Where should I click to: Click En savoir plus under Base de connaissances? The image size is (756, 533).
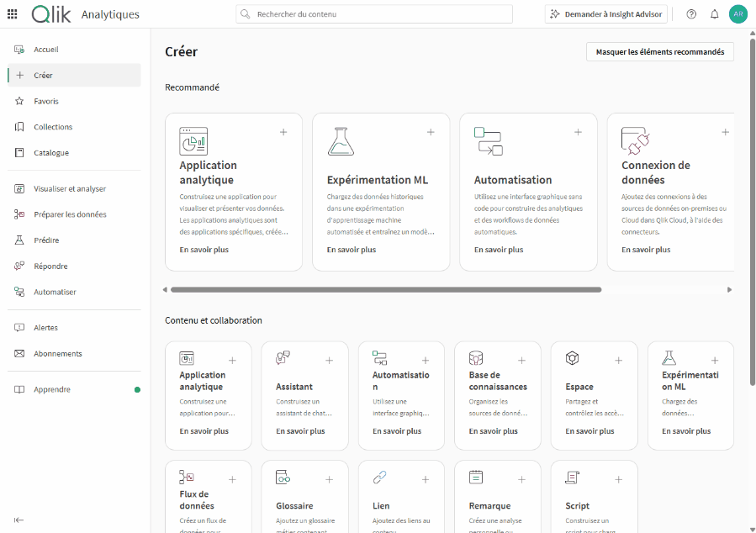click(493, 431)
